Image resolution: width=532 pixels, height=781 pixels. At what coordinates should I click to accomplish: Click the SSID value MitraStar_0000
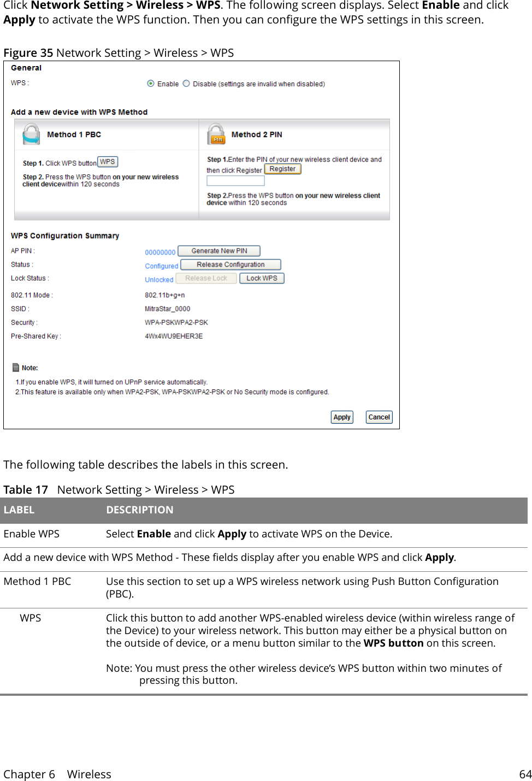click(167, 308)
